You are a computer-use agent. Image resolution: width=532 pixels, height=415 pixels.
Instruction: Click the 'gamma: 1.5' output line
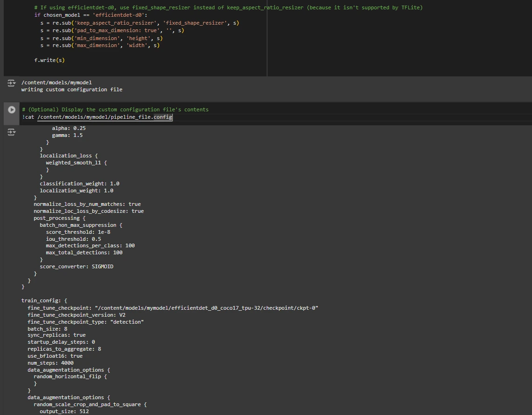67,135
